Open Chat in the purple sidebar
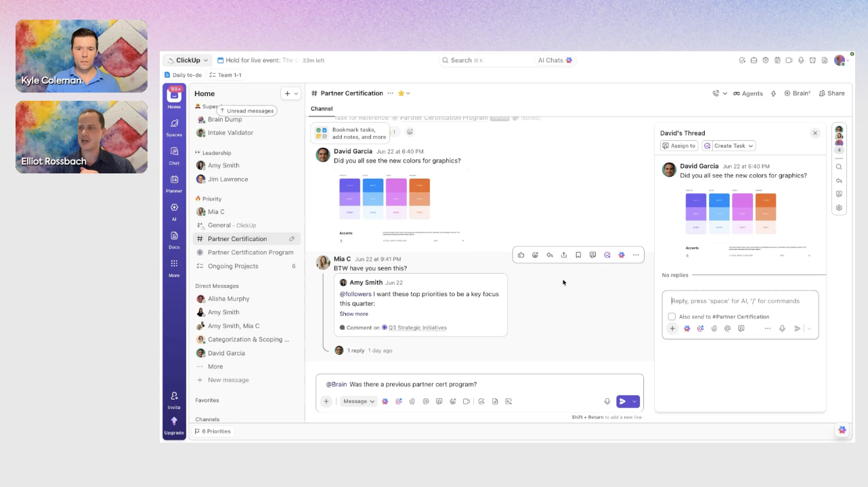868x487 pixels. click(x=174, y=155)
